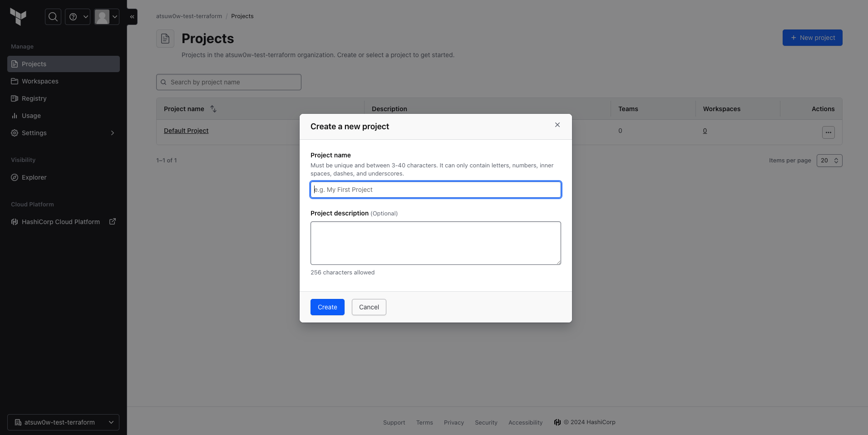
Task: Open the Default Project actions ellipsis
Action: point(828,132)
